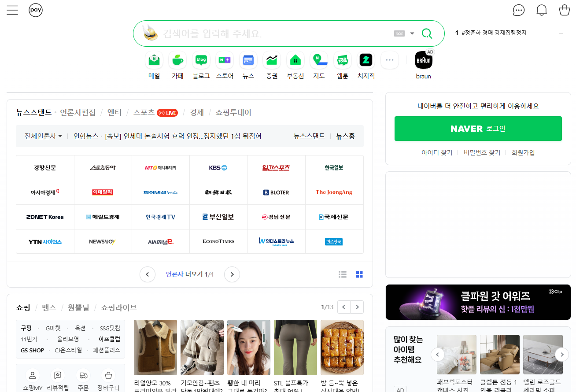Viewport: 576px width, 392px height.
Task: Expand more services with the three-dots icon
Action: (390, 60)
